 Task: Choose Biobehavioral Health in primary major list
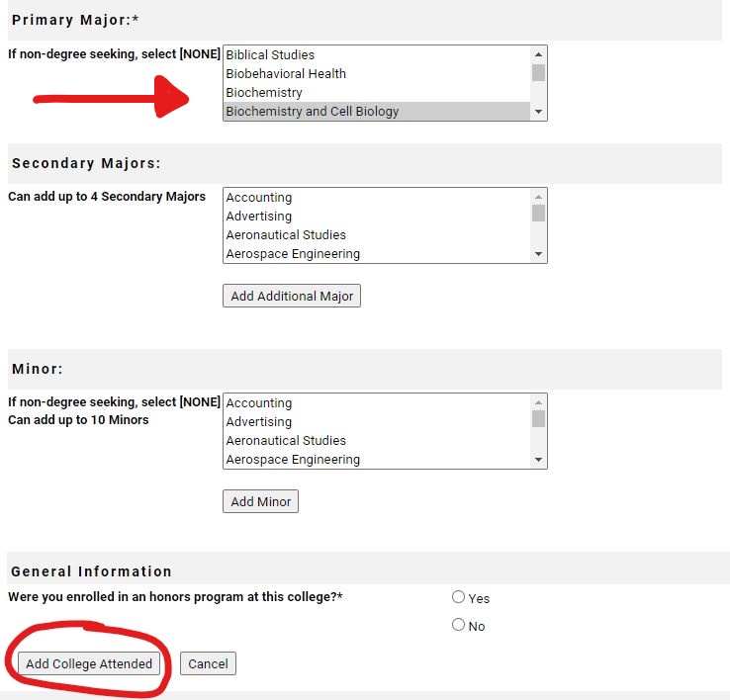pos(286,74)
